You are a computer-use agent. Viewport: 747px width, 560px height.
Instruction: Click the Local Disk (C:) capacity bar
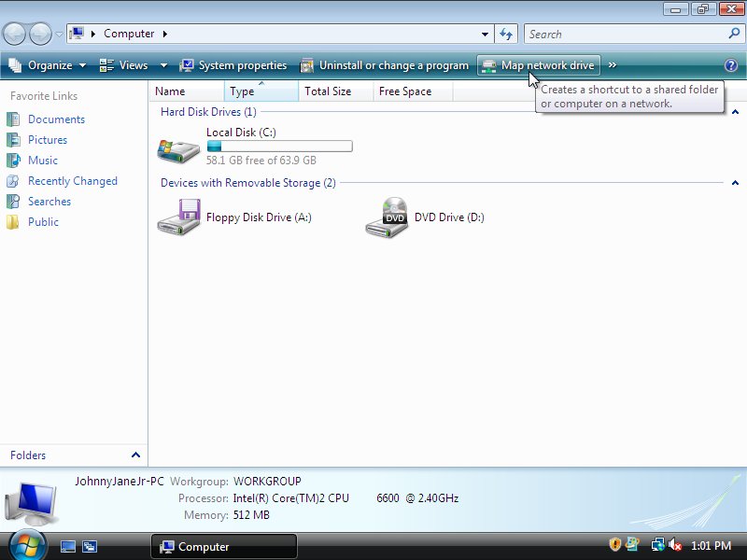pos(279,147)
